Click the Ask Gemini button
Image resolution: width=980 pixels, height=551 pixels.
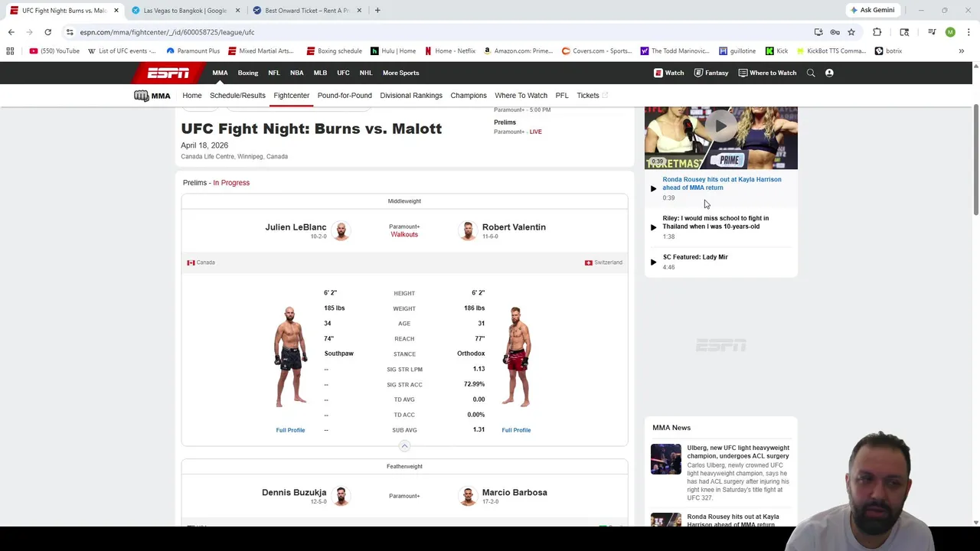(x=872, y=10)
